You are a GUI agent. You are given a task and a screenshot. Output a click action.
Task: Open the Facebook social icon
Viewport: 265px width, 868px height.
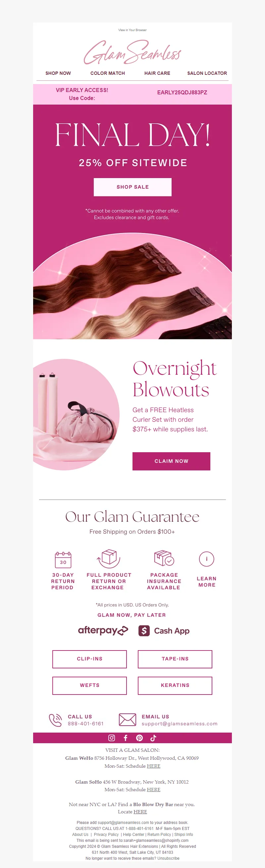point(126,738)
